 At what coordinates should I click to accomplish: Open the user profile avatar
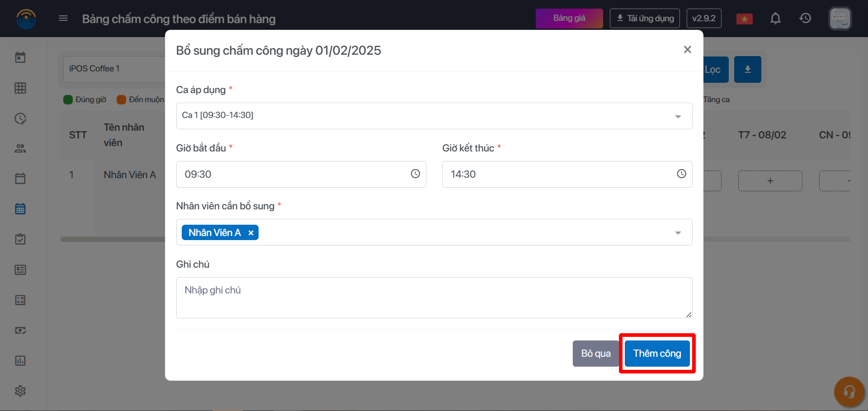pyautogui.click(x=840, y=19)
